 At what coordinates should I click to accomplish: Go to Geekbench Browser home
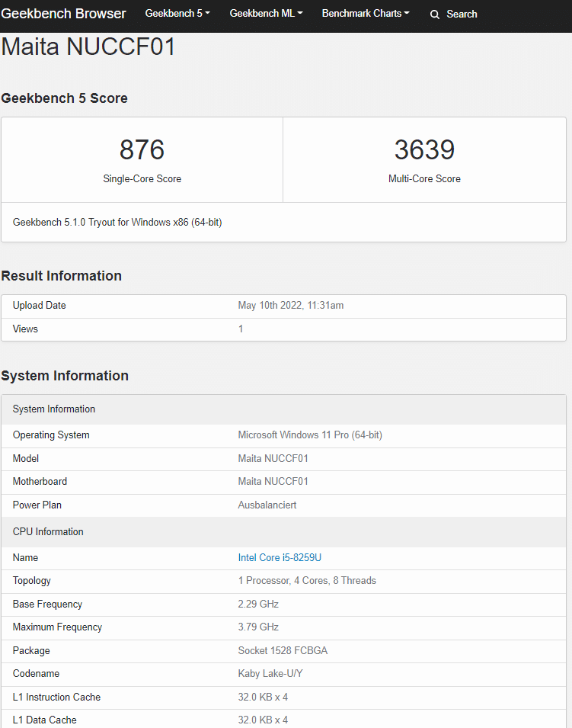63,14
